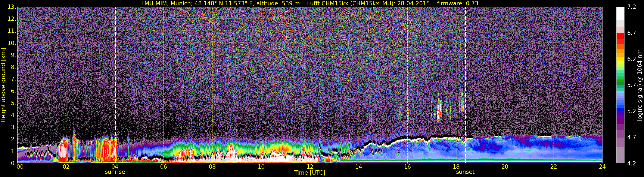Screen dimensions: 644x177
Task: Click 'LMU-MIM, Munich' in the plot title
Action: pyautogui.click(x=167, y=3)
